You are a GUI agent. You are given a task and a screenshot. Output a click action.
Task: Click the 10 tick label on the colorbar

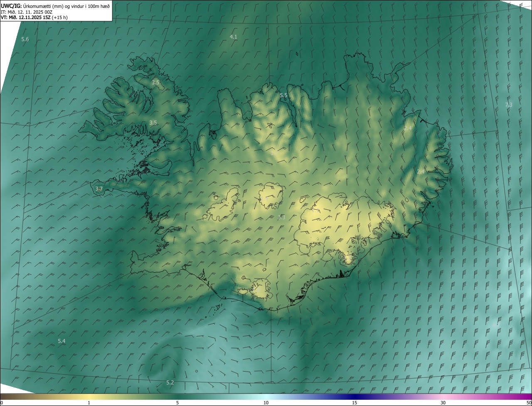pos(266,403)
